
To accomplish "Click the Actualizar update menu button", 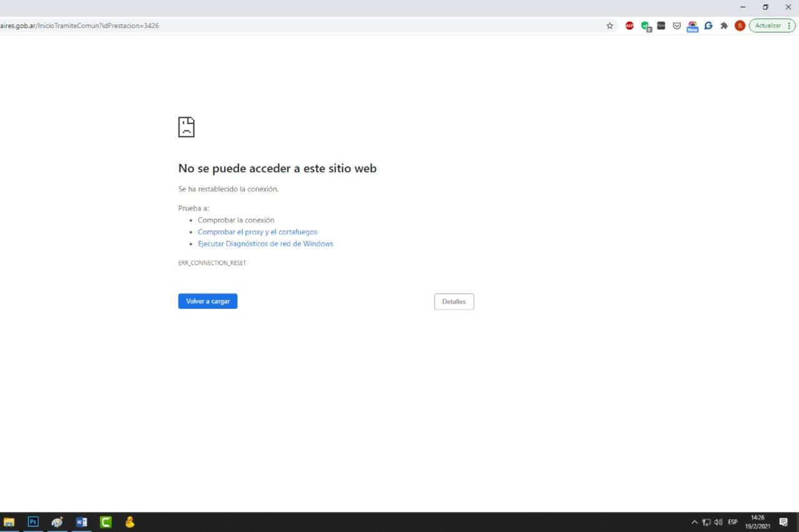I will click(x=772, y=26).
